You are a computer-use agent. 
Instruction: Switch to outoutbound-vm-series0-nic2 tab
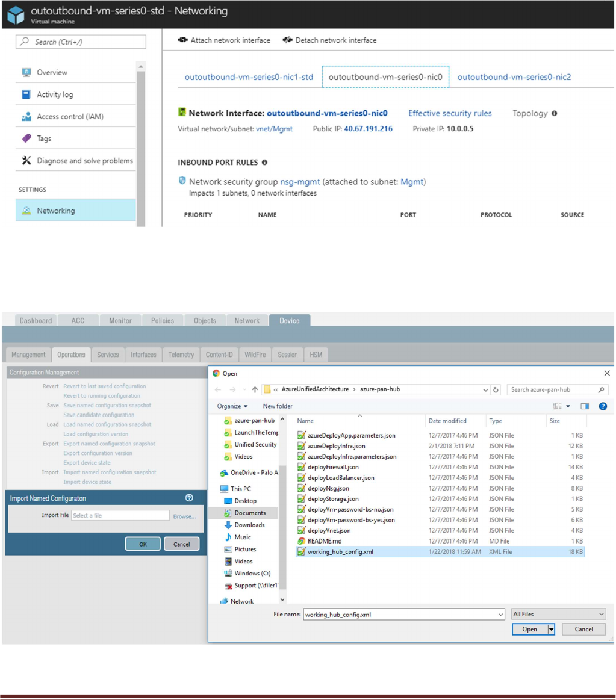514,77
